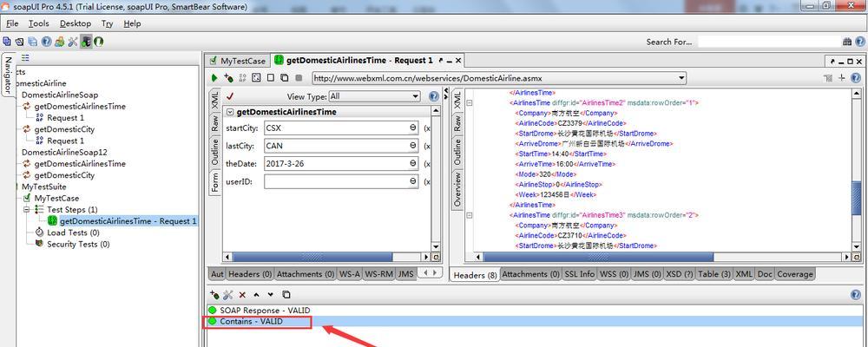This screenshot has height=347, width=868.
Task: Open the Desktop menu
Action: [x=76, y=23]
